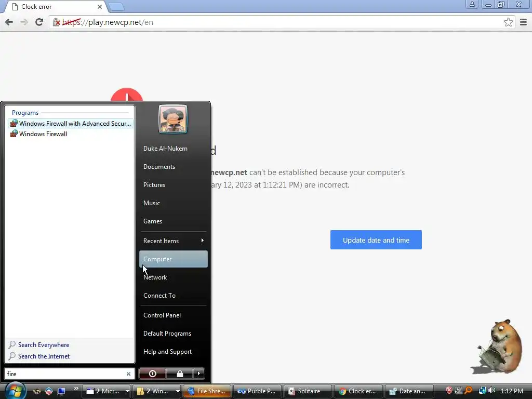Click Update date and time button
This screenshot has width=532, height=399.
(x=376, y=240)
